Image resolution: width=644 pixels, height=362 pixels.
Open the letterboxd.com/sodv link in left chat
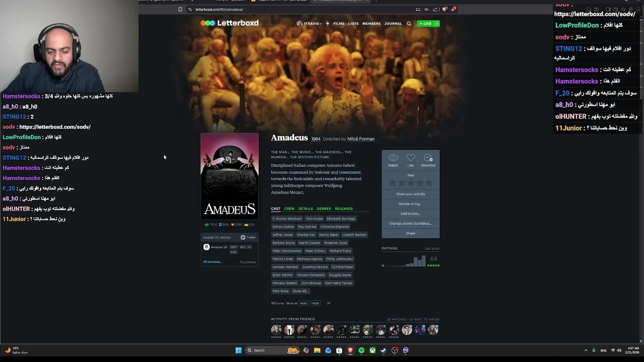(55, 127)
